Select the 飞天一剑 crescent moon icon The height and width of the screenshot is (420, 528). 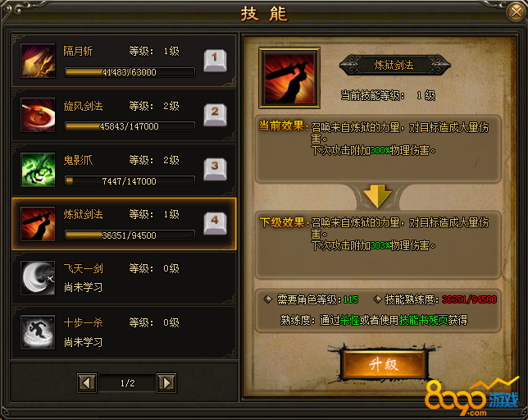point(38,278)
